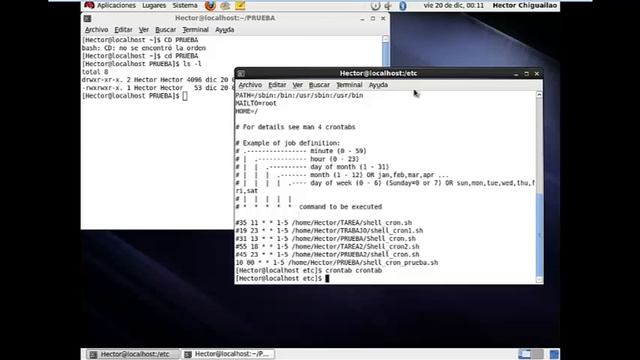Open Buscar menu in the PRUEBA terminal

(x=165, y=30)
